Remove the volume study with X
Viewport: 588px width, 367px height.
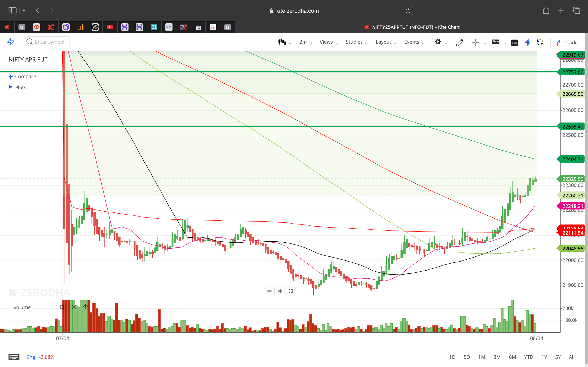pyautogui.click(x=74, y=307)
